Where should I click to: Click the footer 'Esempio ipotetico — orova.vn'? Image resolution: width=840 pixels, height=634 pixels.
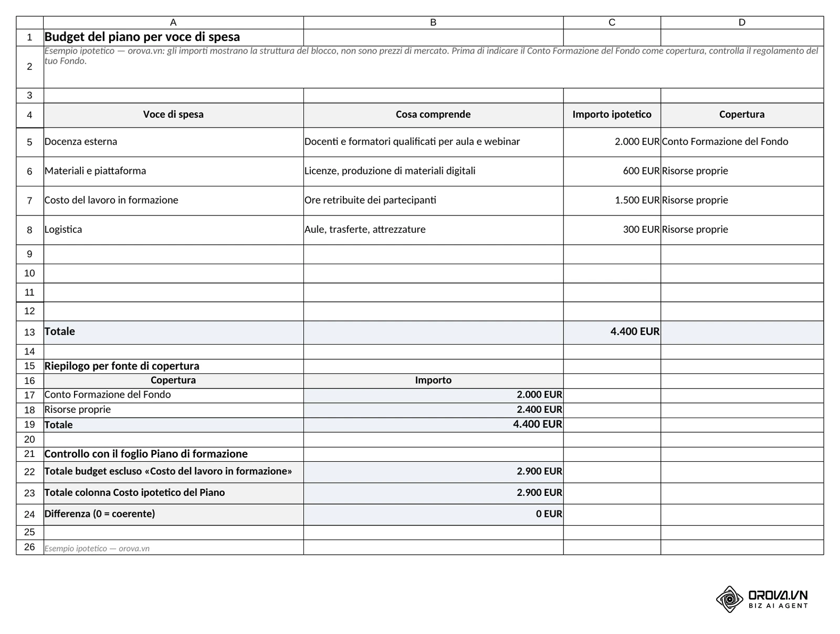[97, 548]
